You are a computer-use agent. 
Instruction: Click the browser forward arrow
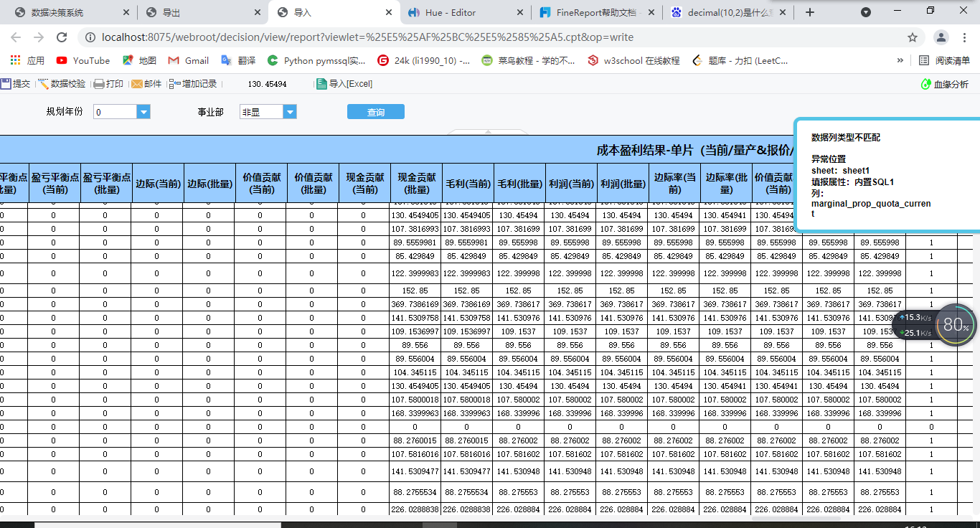click(x=39, y=37)
